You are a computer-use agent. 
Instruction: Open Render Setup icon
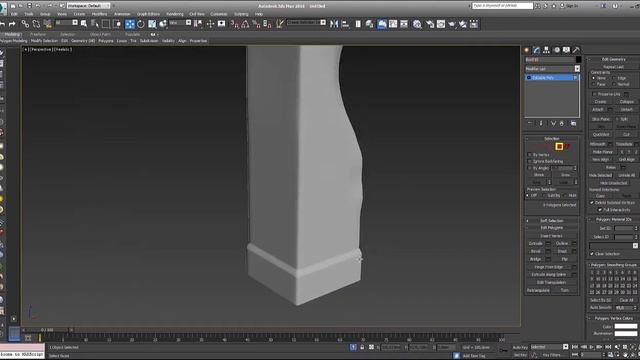pyautogui.click(x=430, y=24)
